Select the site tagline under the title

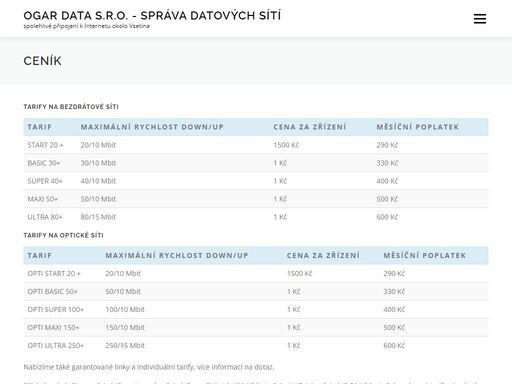(86, 26)
